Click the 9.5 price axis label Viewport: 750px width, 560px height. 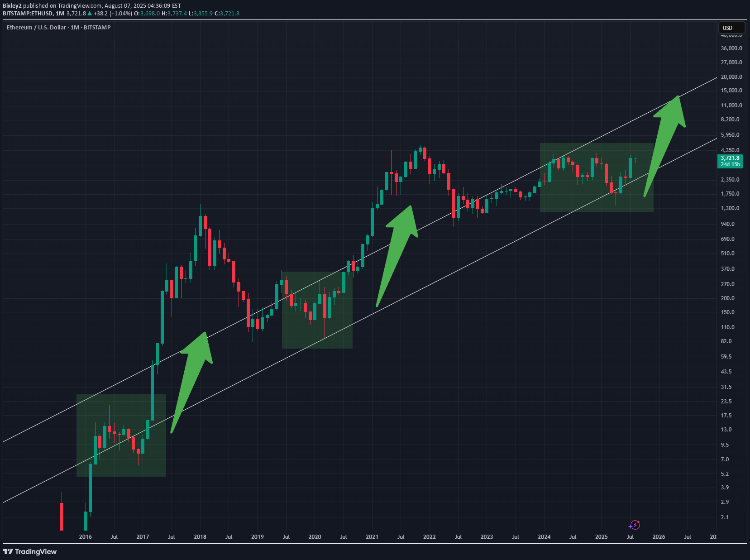(x=725, y=445)
